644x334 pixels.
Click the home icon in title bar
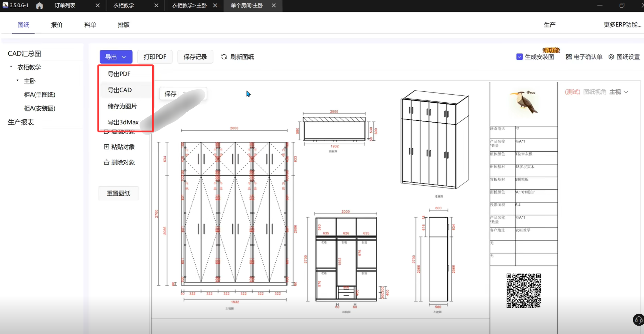coord(40,5)
